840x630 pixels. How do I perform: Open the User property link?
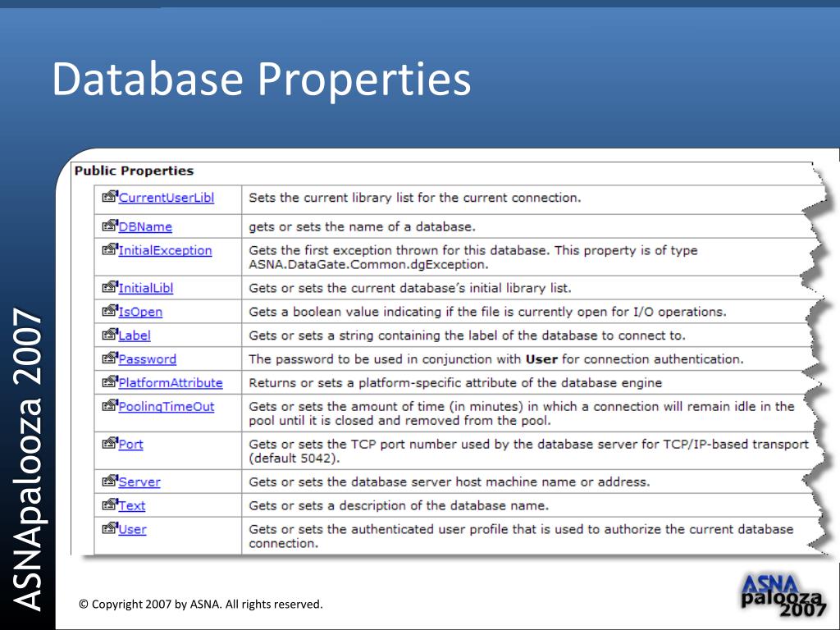[132, 529]
